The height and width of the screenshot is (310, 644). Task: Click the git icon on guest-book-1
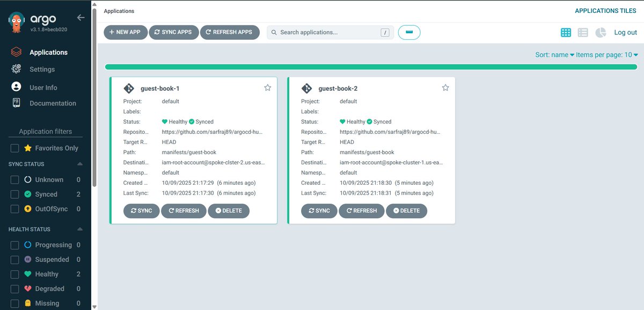tap(129, 89)
